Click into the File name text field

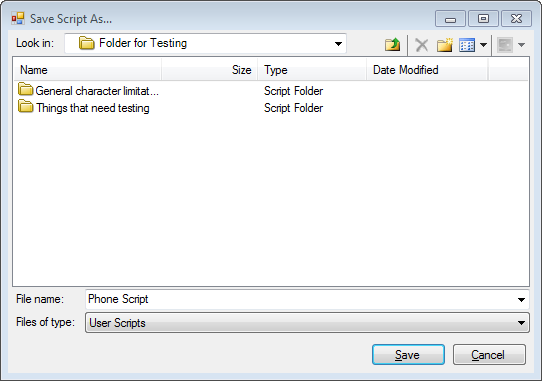[x=300, y=299]
